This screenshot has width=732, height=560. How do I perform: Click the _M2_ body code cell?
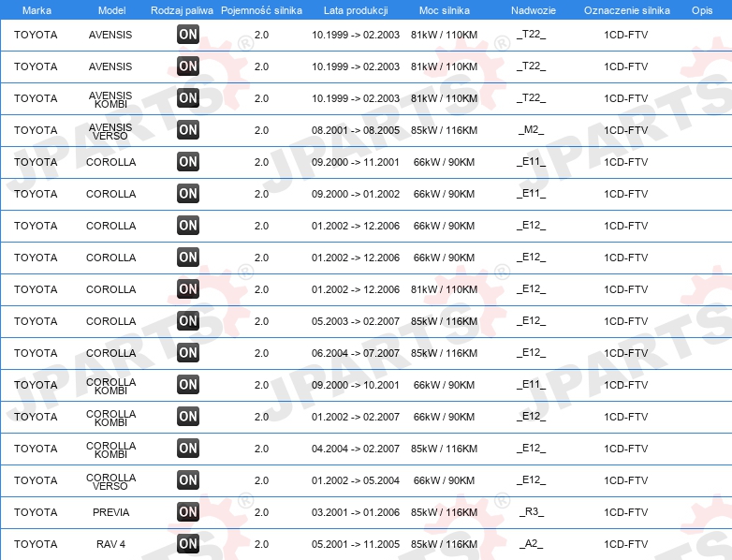532,130
